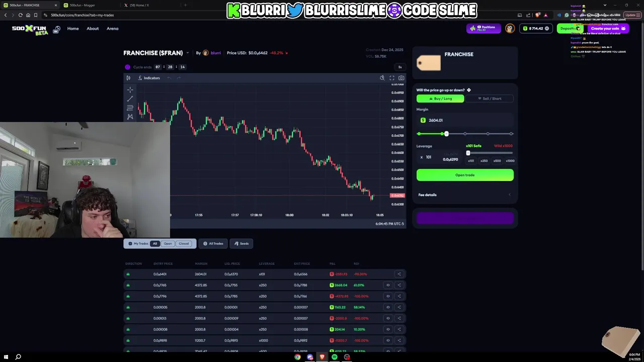
Task: Share trade with P&L -2000.8
Action: click(x=399, y=318)
